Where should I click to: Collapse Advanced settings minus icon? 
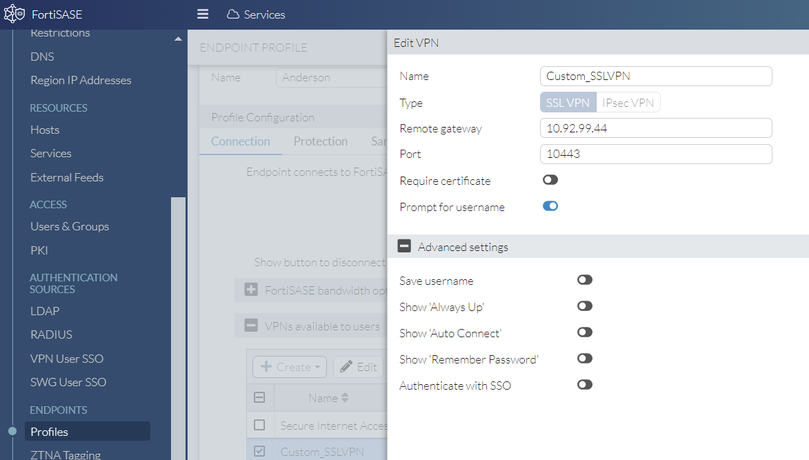point(404,247)
